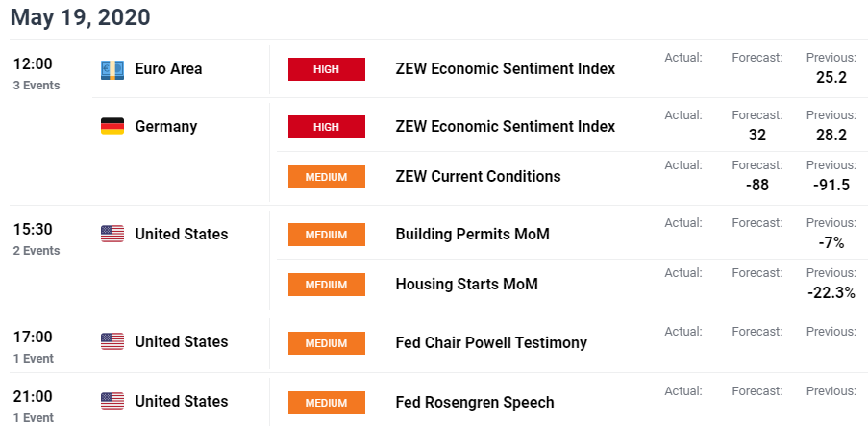
Task: Click MEDIUM badge for ZEW Current Conditions
Action: pos(327,177)
